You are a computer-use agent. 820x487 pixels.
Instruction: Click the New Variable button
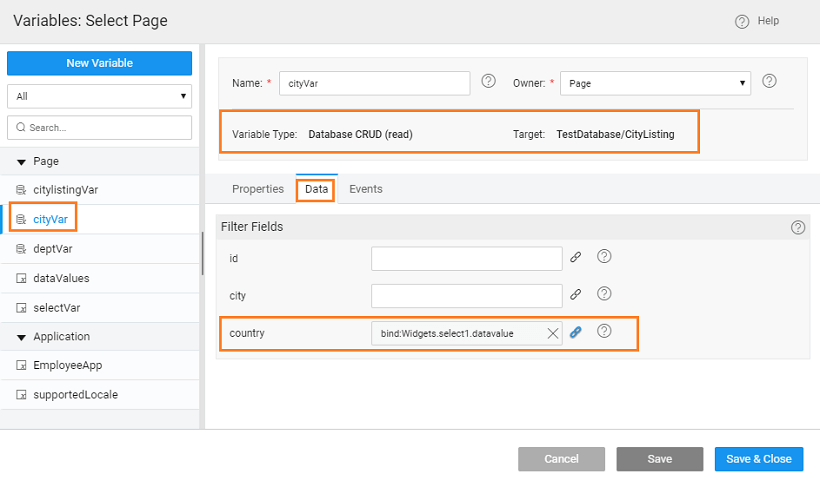[x=99, y=63]
